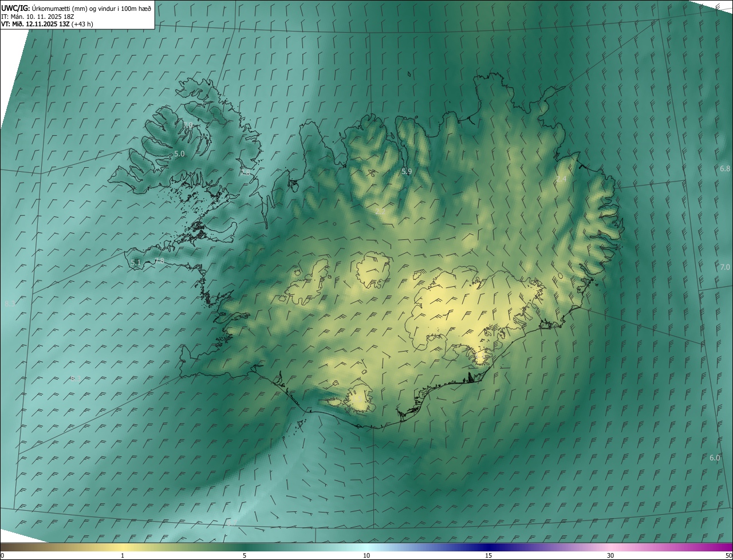733x560 pixels.
Task: Click the '30' label on the color scale
Action: point(610,556)
